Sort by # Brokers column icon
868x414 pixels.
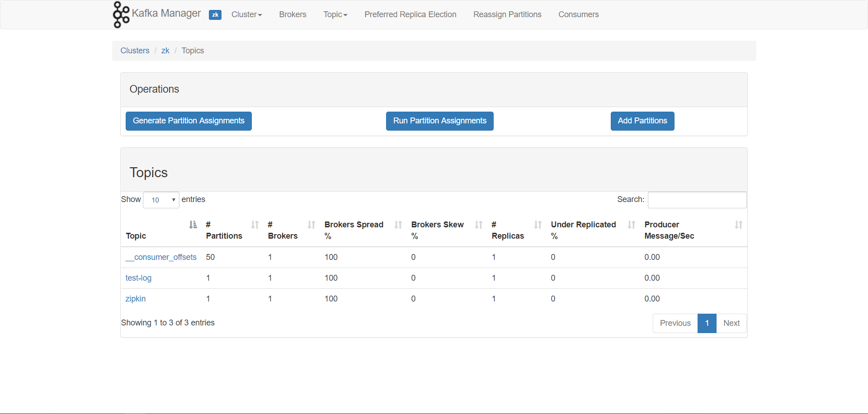click(311, 225)
